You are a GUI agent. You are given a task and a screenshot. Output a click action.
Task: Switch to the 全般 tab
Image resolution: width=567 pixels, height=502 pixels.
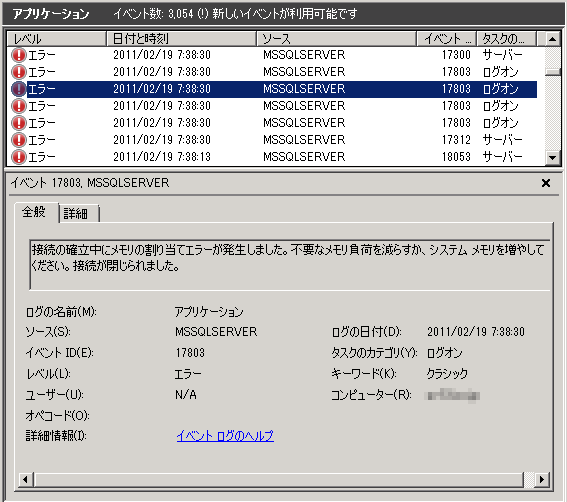click(x=34, y=212)
